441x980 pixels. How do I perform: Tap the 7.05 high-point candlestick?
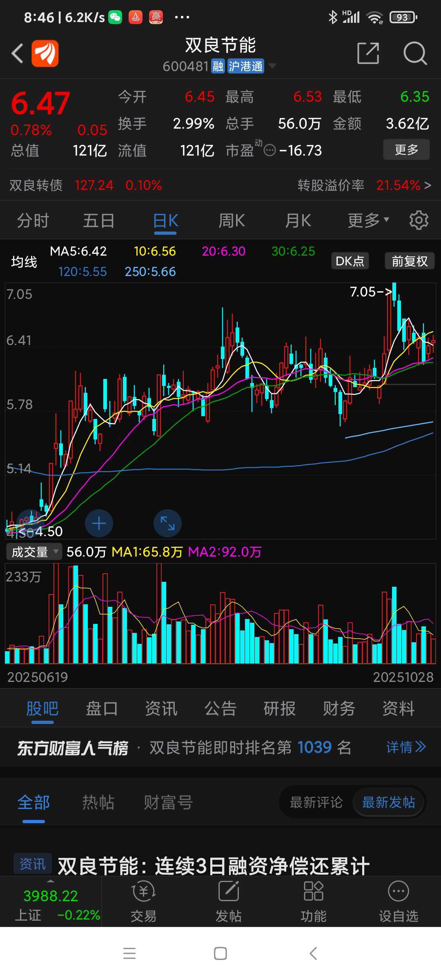[x=394, y=292]
